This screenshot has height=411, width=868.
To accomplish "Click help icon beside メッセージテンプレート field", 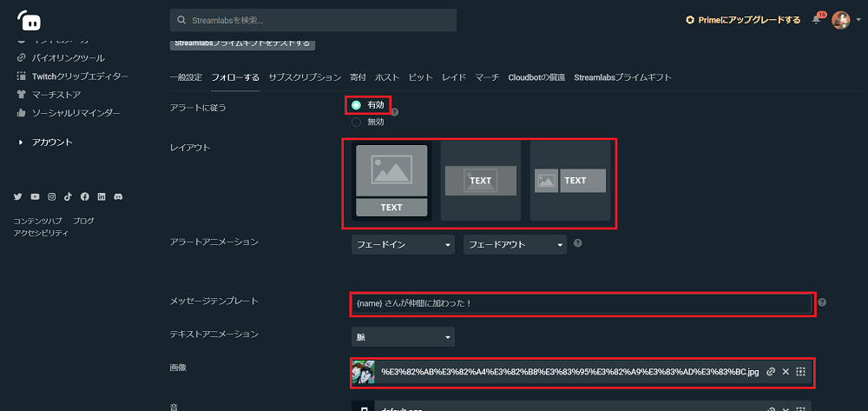I will point(822,302).
